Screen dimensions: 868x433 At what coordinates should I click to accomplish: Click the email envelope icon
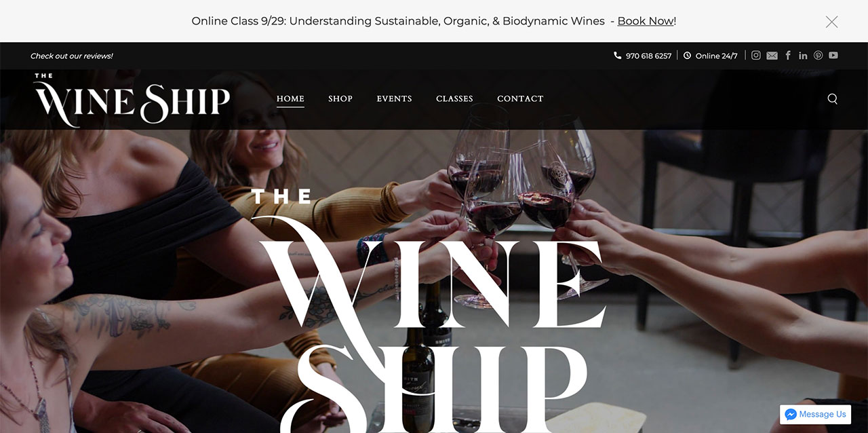click(x=772, y=56)
